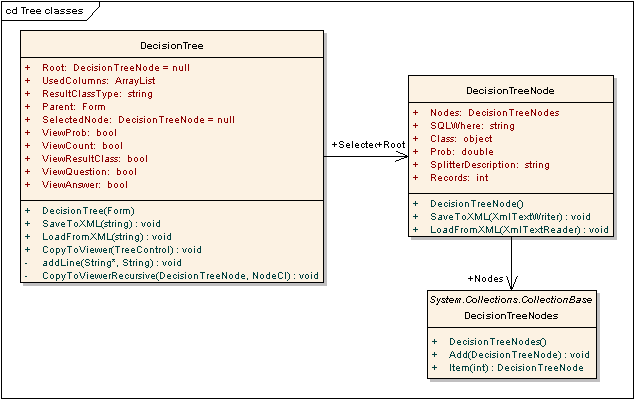Image resolution: width=634 pixels, height=399 pixels.
Task: Select the DecisionTreeNodes() constructor
Action: (498, 342)
